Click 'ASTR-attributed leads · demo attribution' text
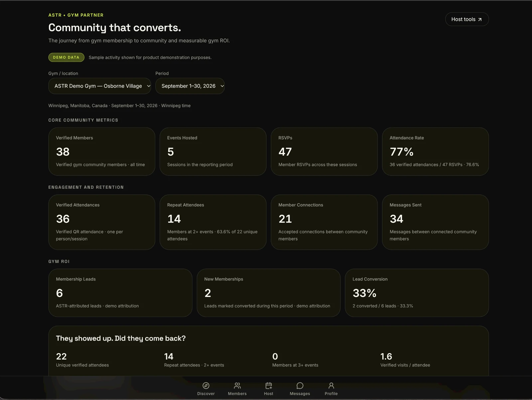This screenshot has height=400, width=532. pyautogui.click(x=97, y=306)
